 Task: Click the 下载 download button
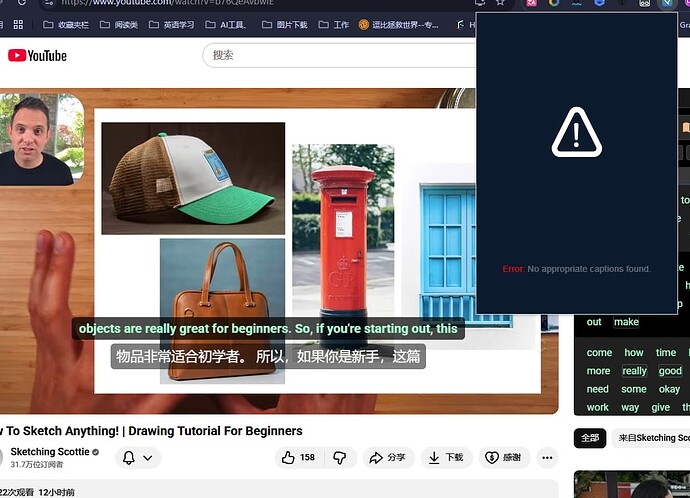click(x=446, y=458)
